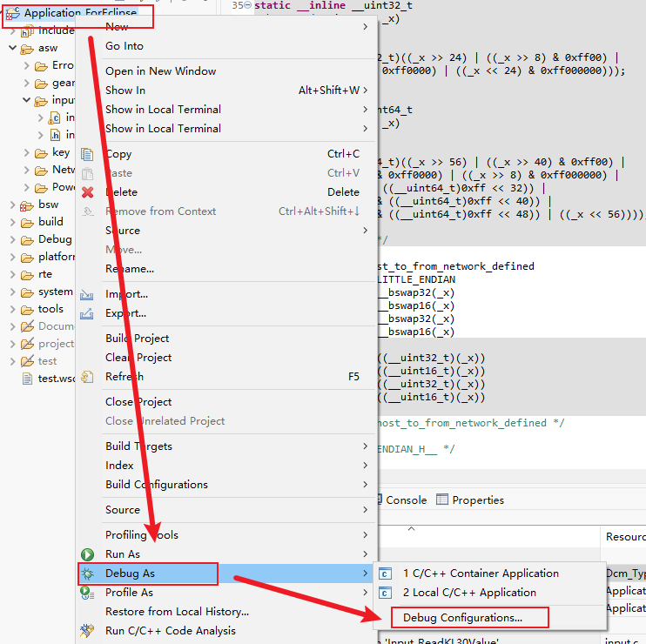Select 1 C/C++ Container Application

click(x=490, y=574)
